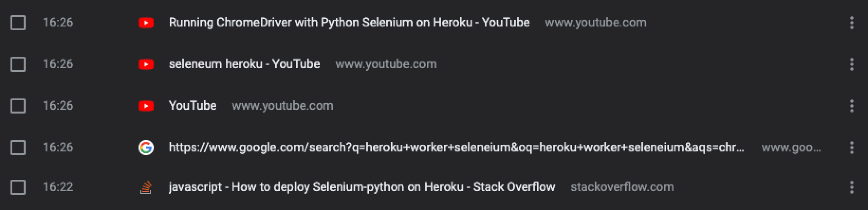Screen dimensions: 868x210
Task: Click the Stack Overflow favicon icon
Action: point(146,187)
